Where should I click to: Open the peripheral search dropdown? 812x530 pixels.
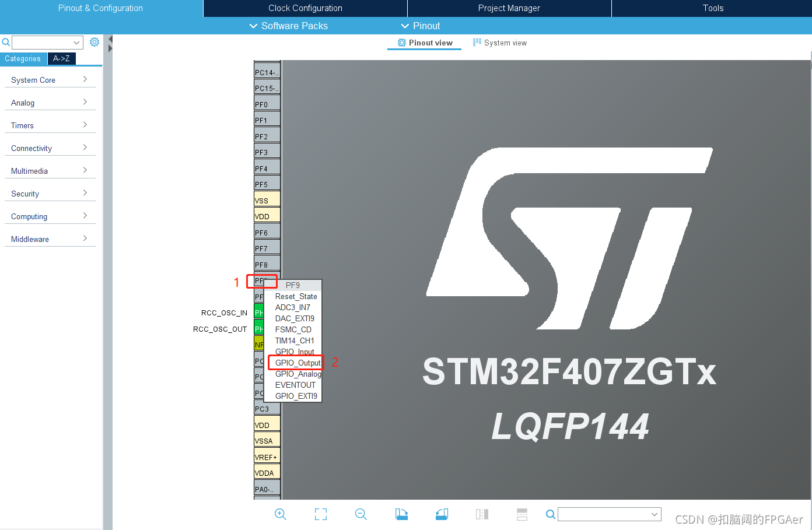(76, 43)
